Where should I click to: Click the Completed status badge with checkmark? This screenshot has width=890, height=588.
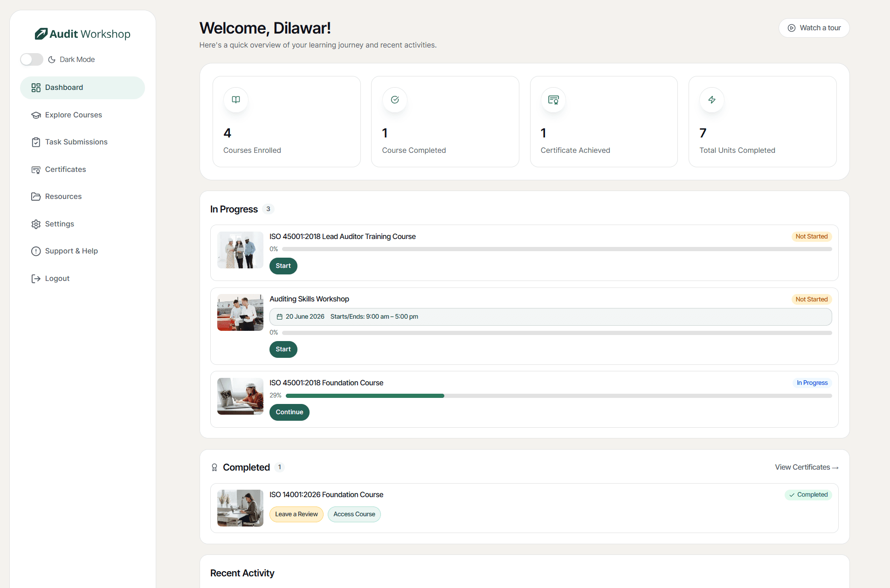click(x=808, y=495)
